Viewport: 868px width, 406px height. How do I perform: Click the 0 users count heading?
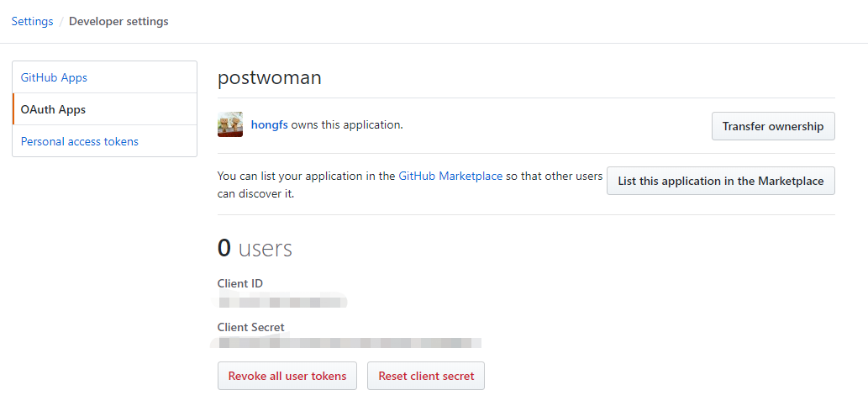pos(255,248)
